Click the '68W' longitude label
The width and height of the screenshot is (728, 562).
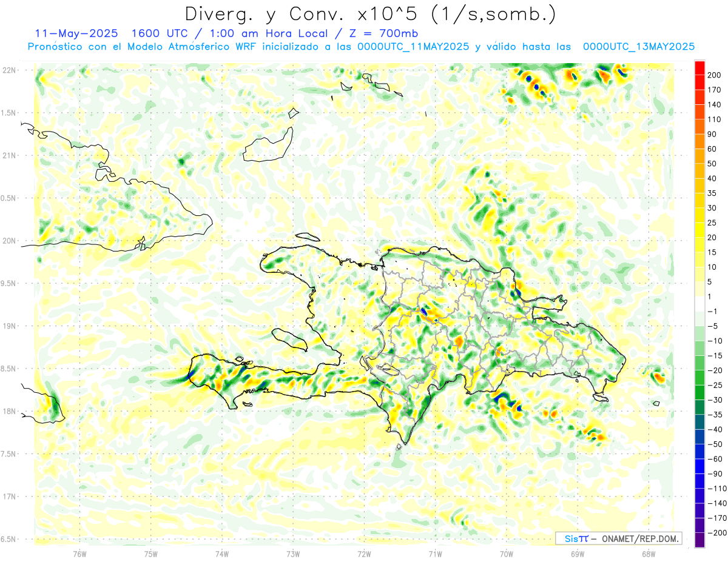pyautogui.click(x=649, y=554)
